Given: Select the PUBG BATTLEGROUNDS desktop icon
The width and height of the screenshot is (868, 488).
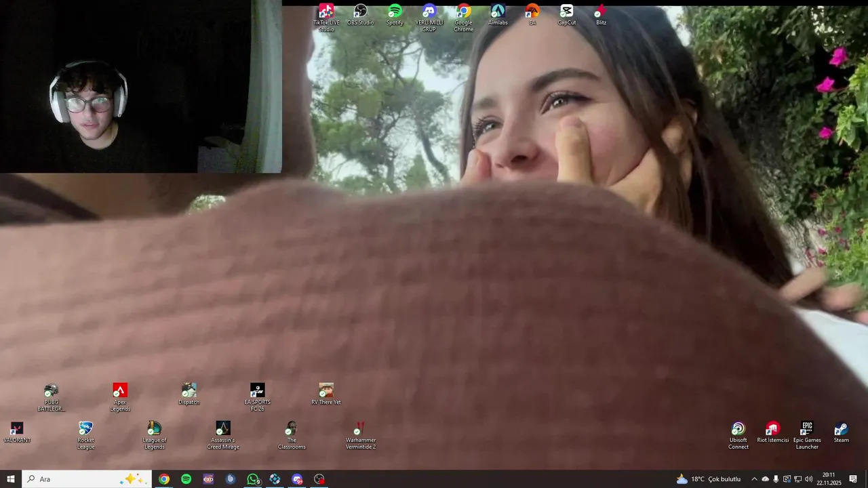Looking at the screenshot, I should click(51, 398).
